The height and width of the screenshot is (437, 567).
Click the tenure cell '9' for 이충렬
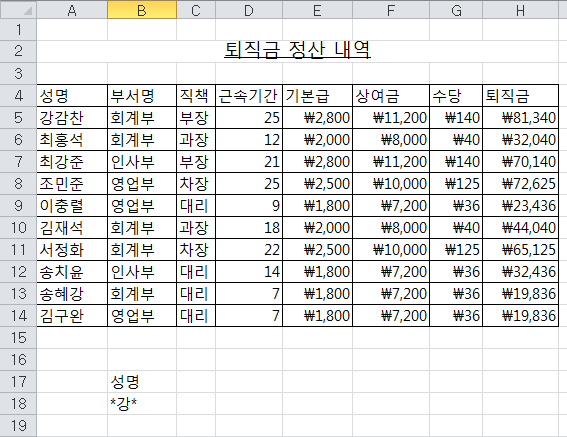[249, 205]
